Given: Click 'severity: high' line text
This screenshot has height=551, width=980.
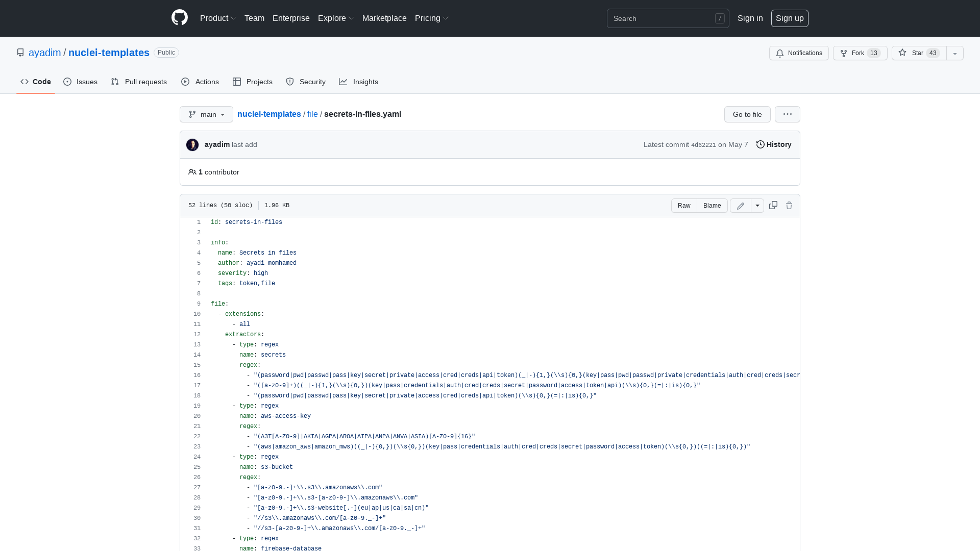Looking at the screenshot, I should click(243, 273).
